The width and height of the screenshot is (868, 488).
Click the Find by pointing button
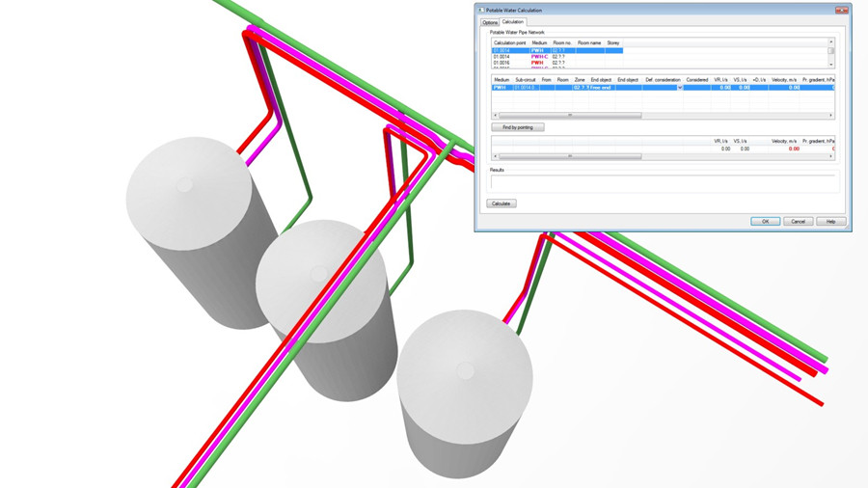click(518, 127)
